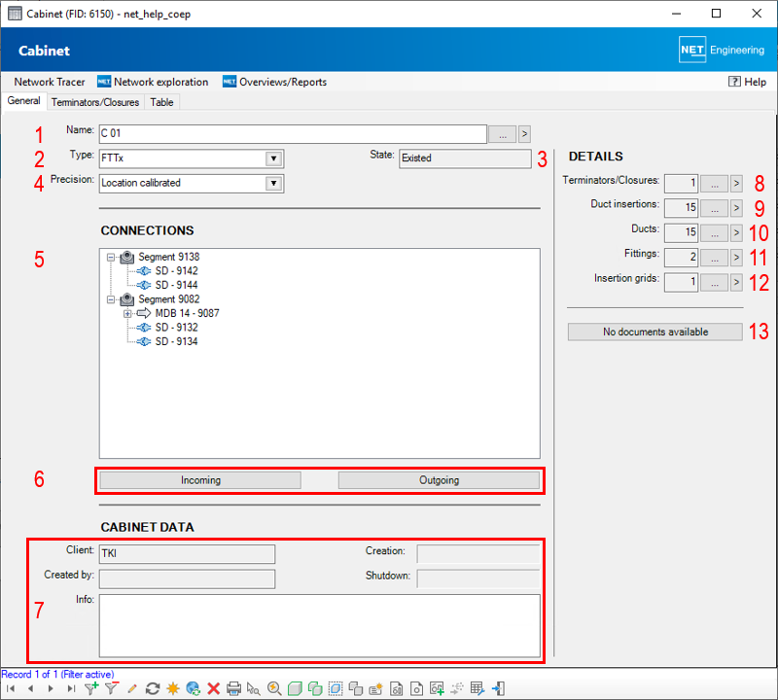Click the card with orange star icon
Screen dimensions: 778x700
tap(376, 688)
